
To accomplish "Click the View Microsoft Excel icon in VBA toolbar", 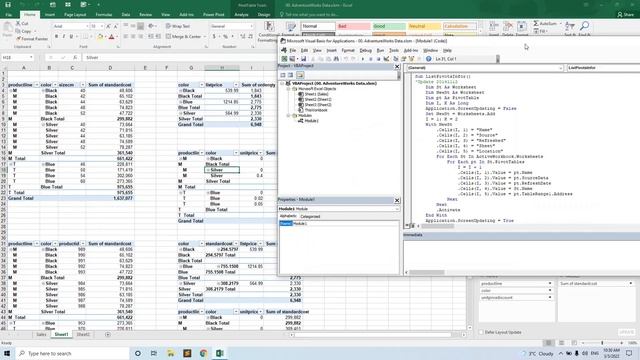I will (x=284, y=59).
